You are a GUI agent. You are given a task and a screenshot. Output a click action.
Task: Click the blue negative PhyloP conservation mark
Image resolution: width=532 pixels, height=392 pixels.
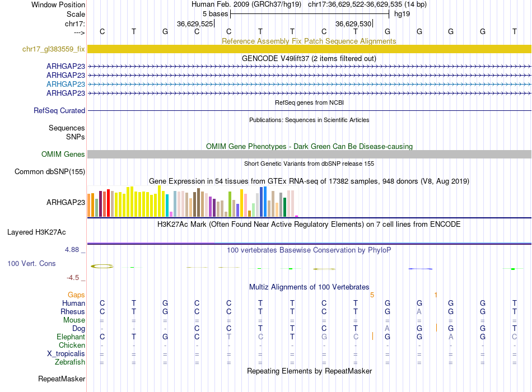[x=420, y=269]
